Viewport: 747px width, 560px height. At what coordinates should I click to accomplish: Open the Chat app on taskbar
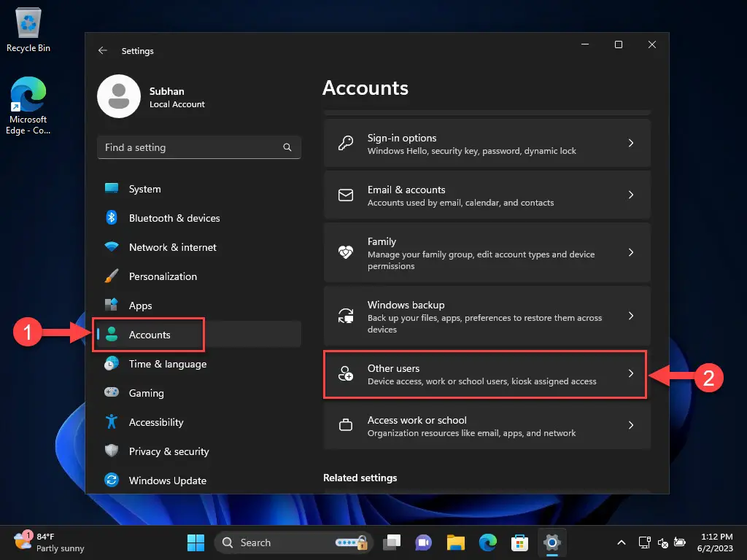423,542
